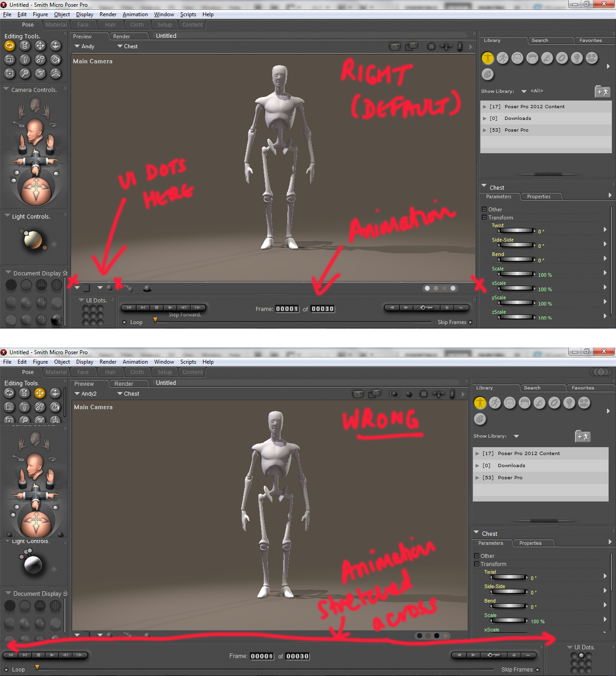Select the Taper tool in upper window
This screenshot has width=616, height=676.
pos(25,59)
